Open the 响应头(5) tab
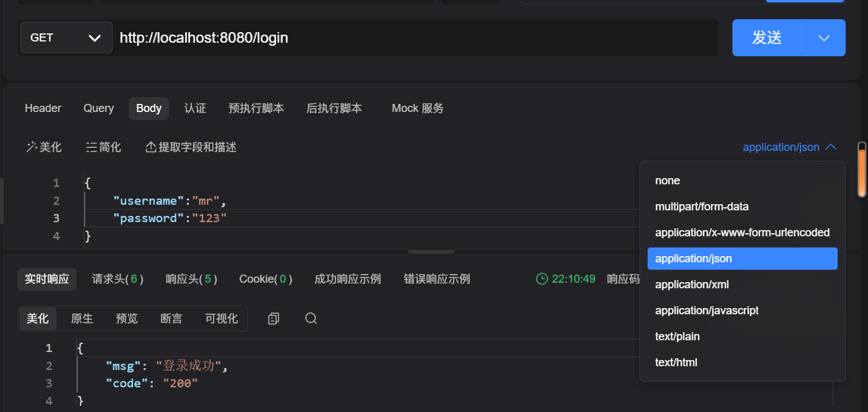 coord(191,279)
